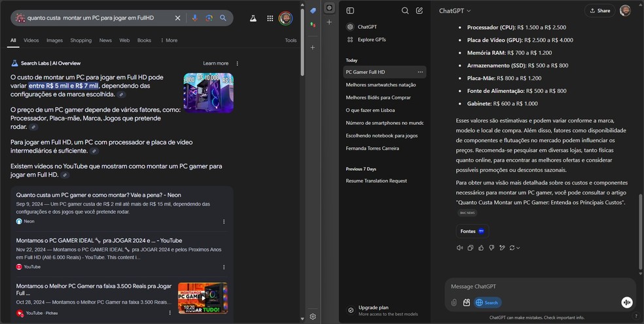644x324 pixels.
Task: Clear the Google search query with the X icon
Action: coord(177,18)
